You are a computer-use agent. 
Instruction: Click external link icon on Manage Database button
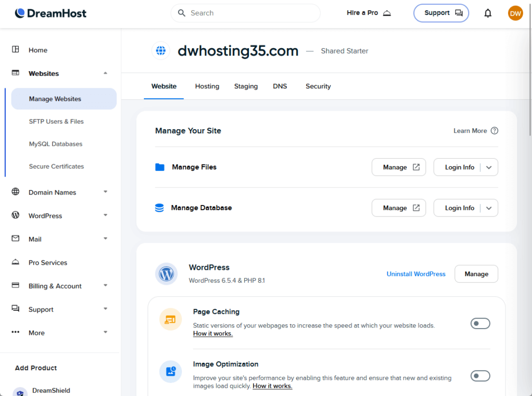(416, 208)
